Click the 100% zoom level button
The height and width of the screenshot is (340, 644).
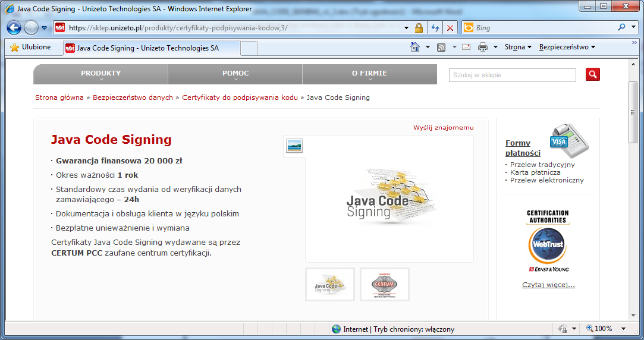(x=599, y=329)
